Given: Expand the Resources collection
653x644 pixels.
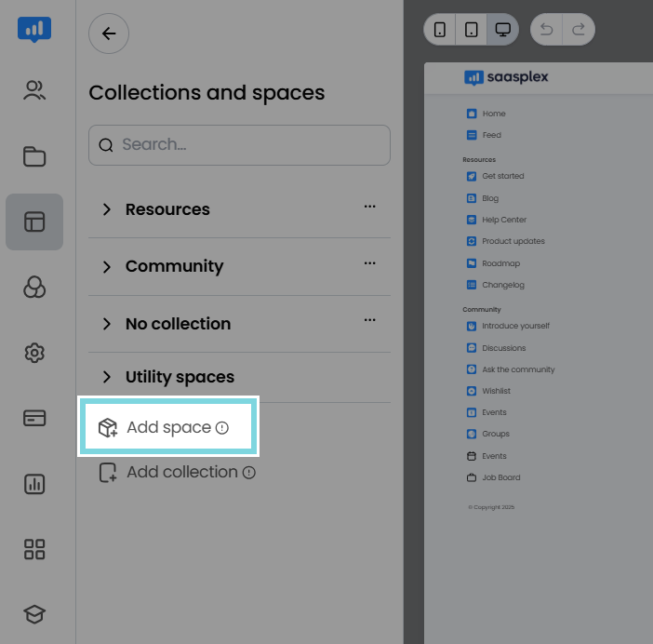Looking at the screenshot, I should [x=107, y=209].
